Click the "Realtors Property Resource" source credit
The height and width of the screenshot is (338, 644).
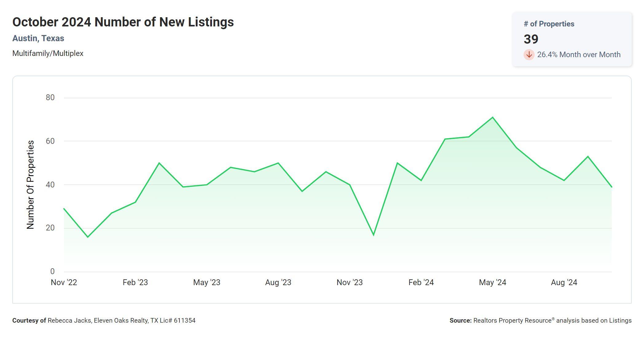click(x=512, y=320)
